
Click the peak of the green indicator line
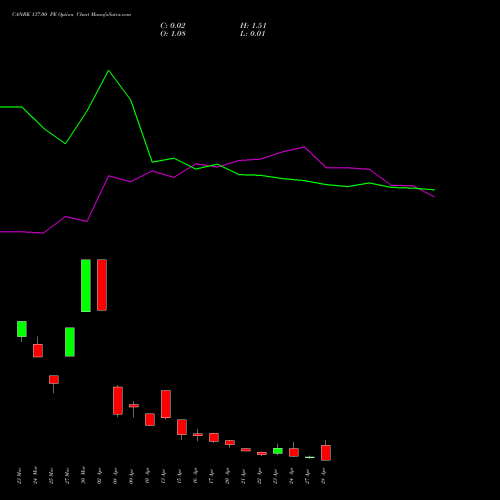click(x=108, y=71)
